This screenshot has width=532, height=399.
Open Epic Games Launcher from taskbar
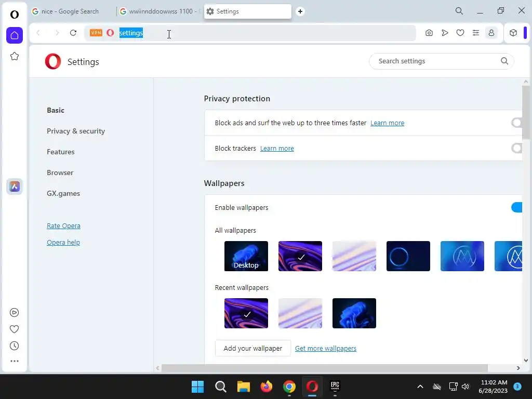335,387
